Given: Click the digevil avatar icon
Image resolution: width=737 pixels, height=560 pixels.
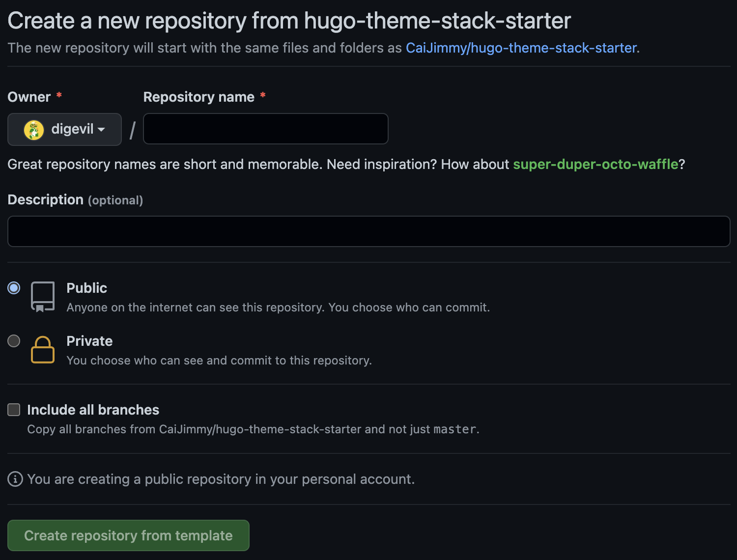Looking at the screenshot, I should point(33,129).
